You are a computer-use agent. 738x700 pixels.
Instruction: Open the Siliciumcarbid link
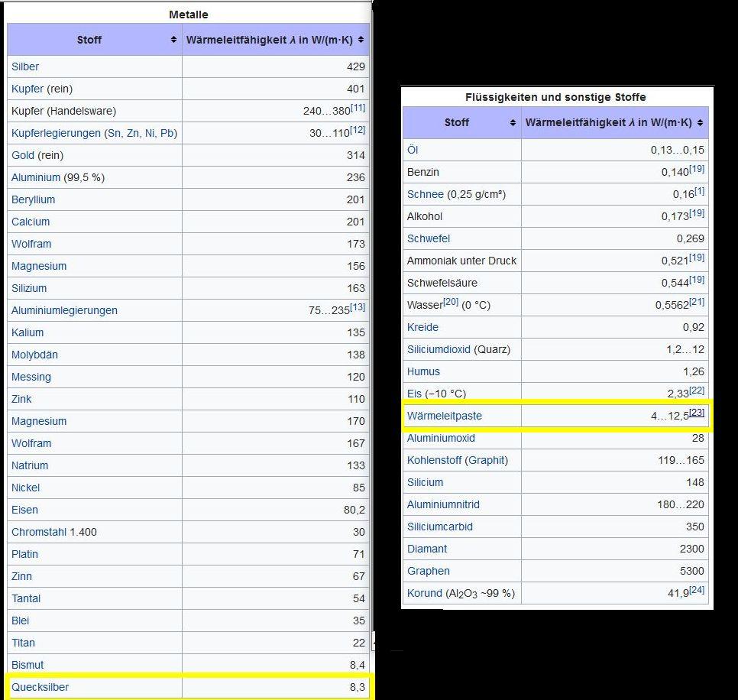pyautogui.click(x=439, y=527)
